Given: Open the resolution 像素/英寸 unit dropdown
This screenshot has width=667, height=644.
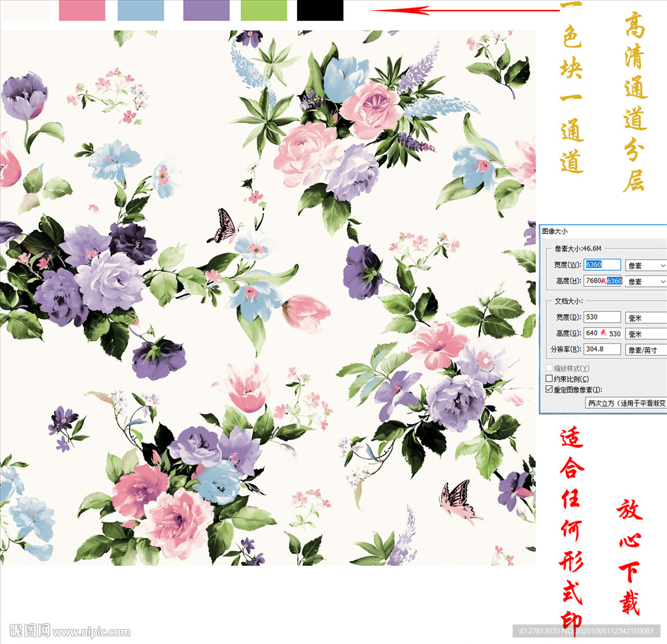Looking at the screenshot, I should click(x=646, y=350).
